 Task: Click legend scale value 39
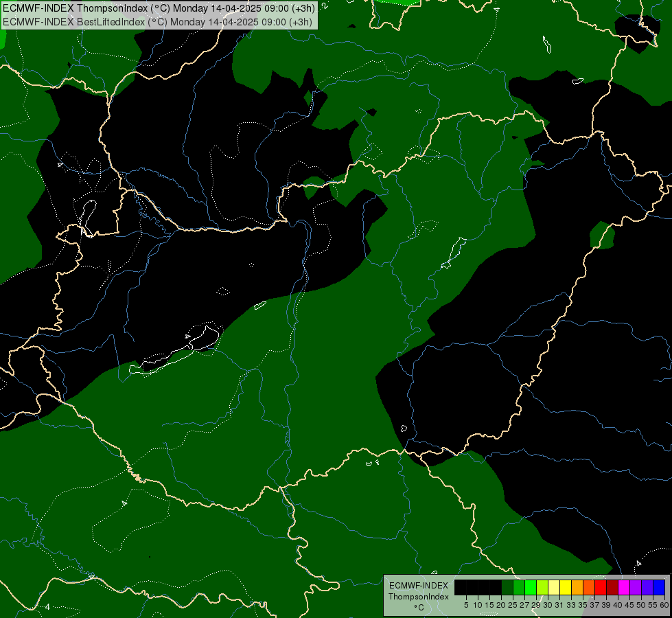606,605
